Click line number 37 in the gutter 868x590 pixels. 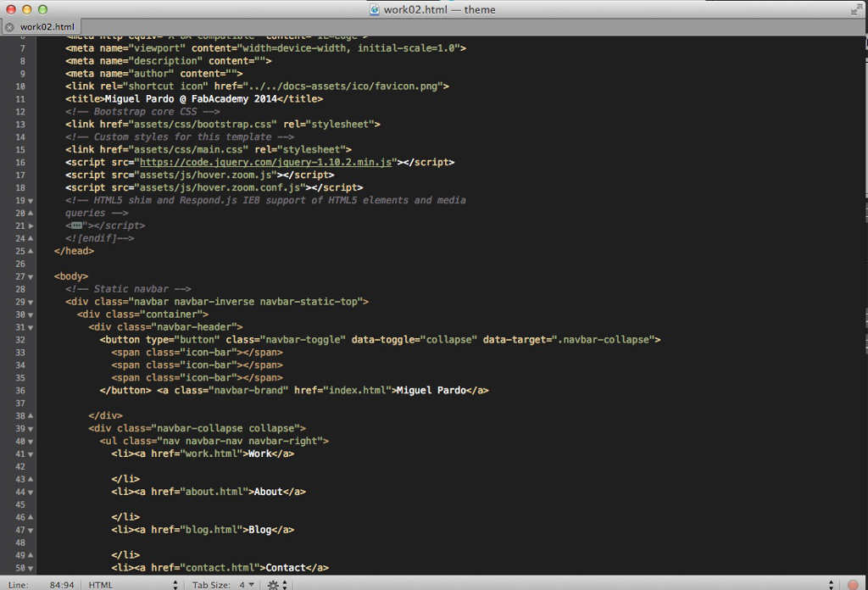[x=20, y=404]
